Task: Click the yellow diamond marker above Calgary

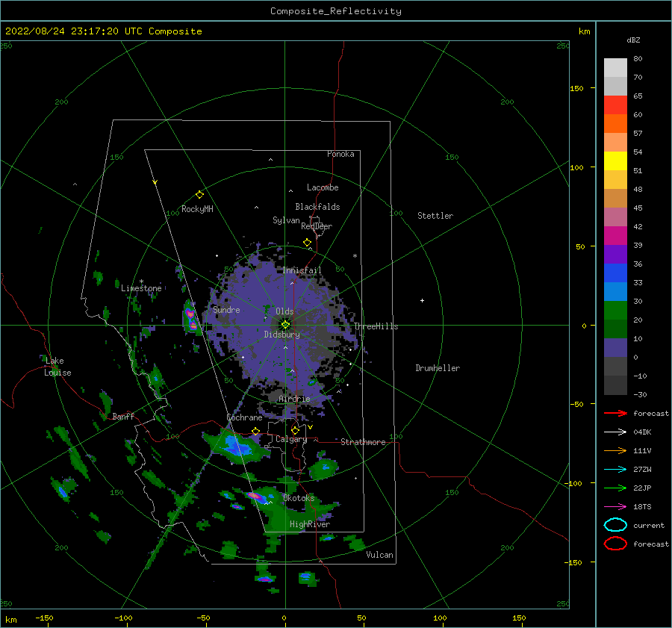Action: (295, 430)
